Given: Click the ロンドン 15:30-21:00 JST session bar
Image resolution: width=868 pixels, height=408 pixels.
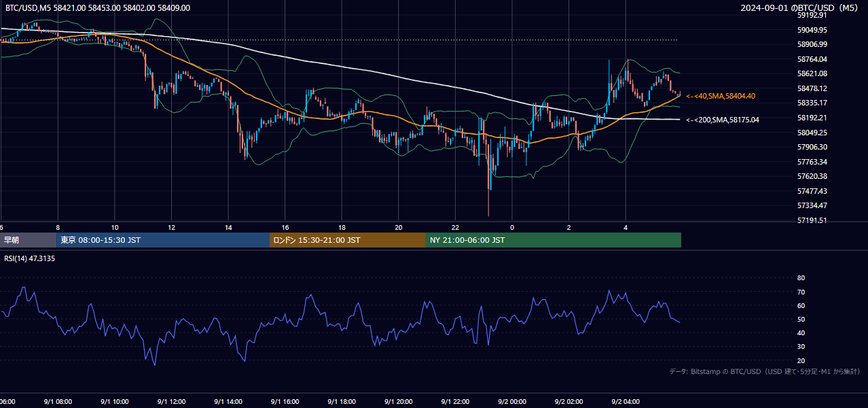Looking at the screenshot, I should point(348,240).
